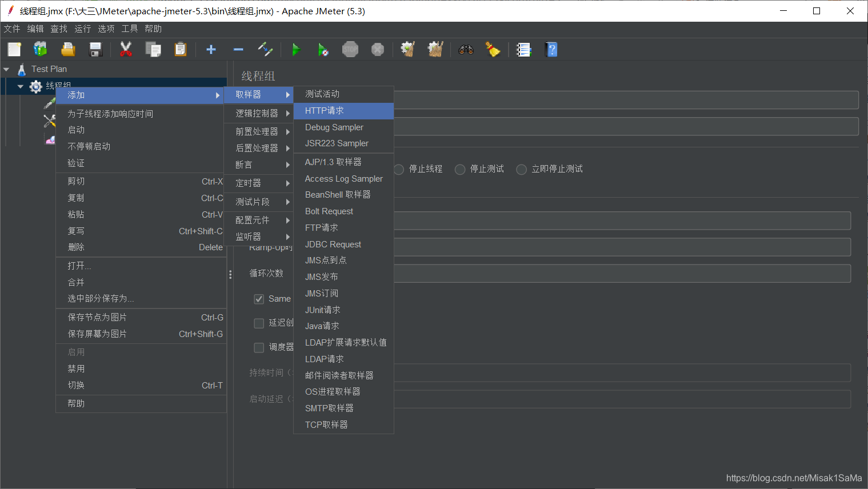The height and width of the screenshot is (489, 868).
Task: Select the Stop test toolbar icon
Action: pyautogui.click(x=350, y=49)
